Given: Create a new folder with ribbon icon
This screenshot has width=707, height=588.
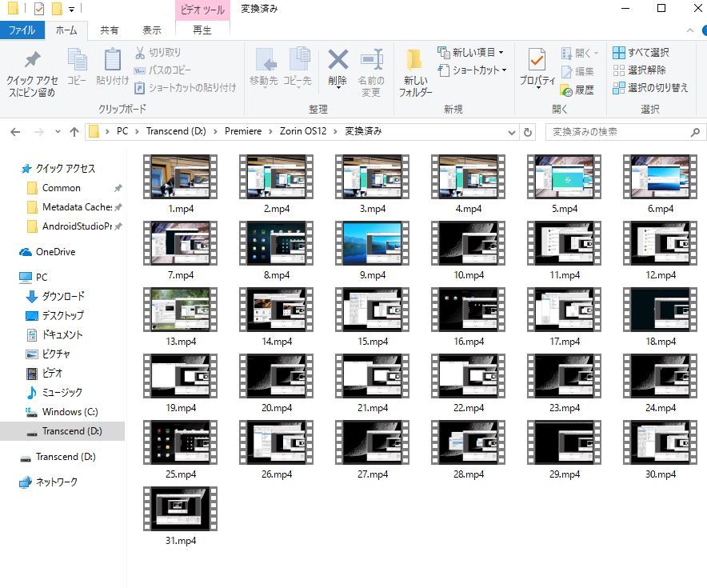Looking at the screenshot, I should pos(416,61).
